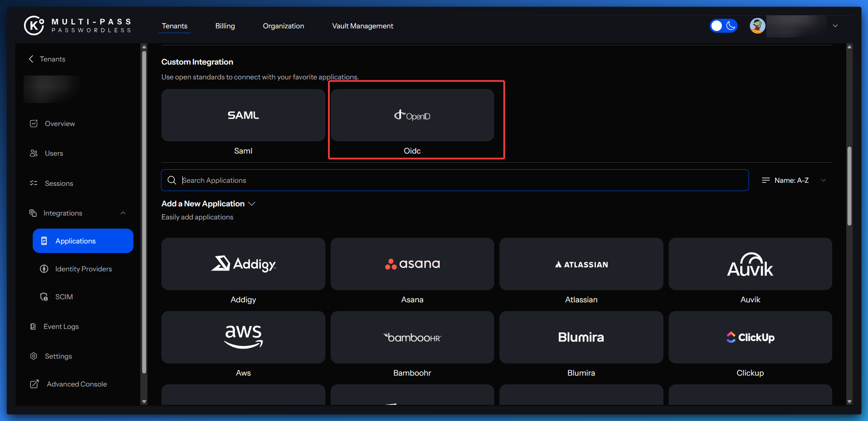Switch to the Billing tab
The image size is (868, 421).
(x=225, y=26)
